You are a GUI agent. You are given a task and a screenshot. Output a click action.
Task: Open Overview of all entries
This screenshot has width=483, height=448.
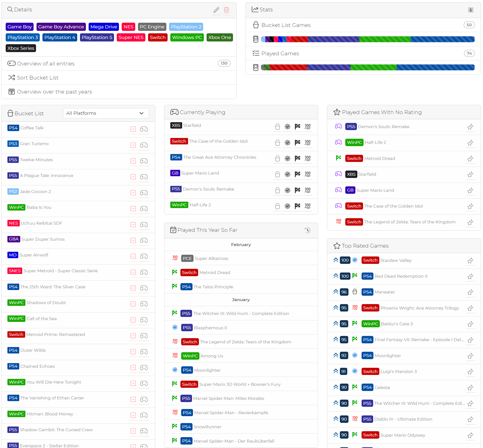[119, 63]
